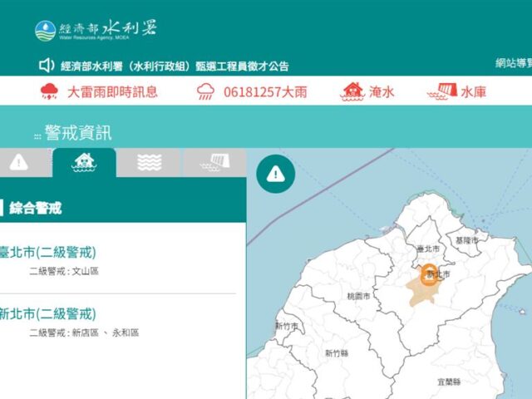532x399 pixels.
Task: Click the 綜合警戒 section header
Action: click(36, 208)
